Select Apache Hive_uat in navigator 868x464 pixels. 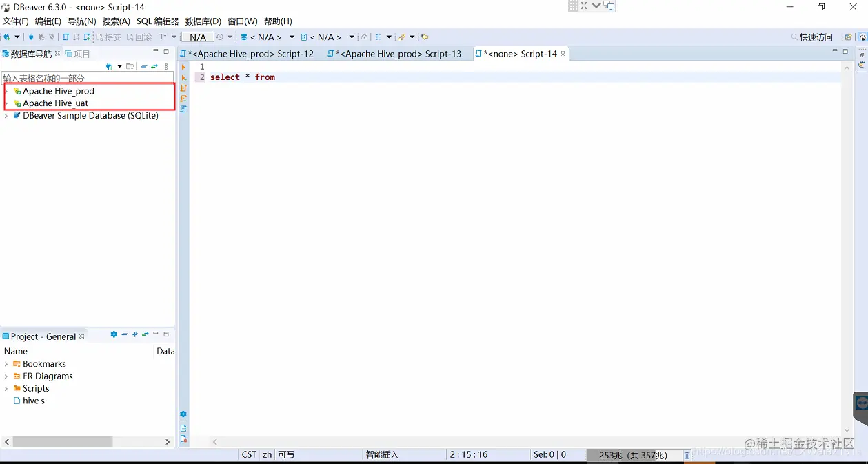tap(55, 103)
